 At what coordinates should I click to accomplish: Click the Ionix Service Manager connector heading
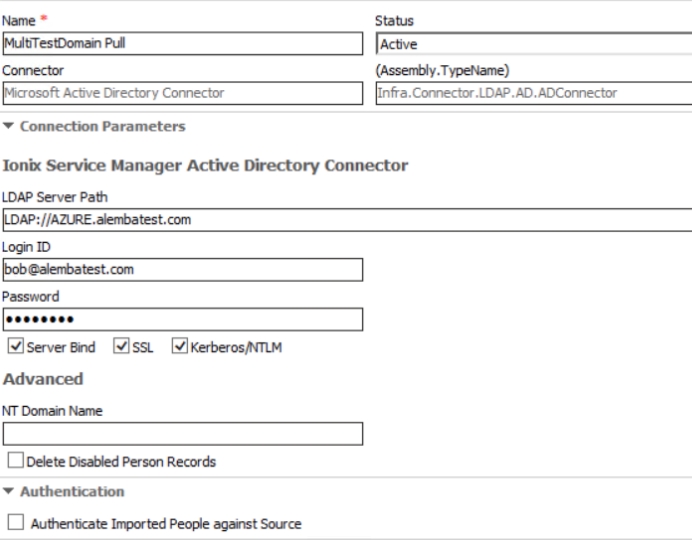205,166
